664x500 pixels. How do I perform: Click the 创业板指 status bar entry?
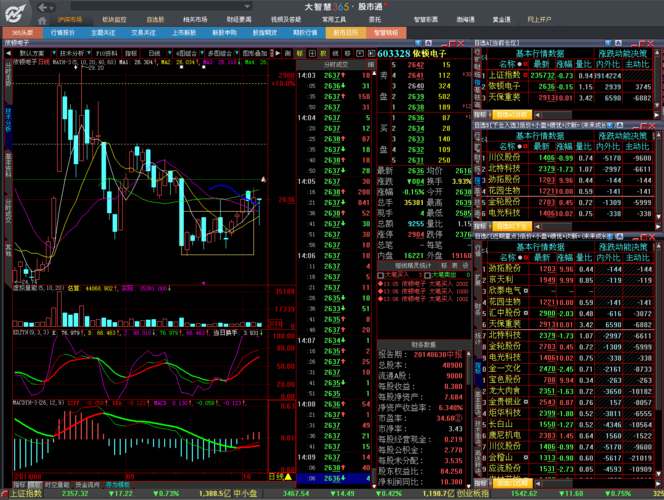click(x=472, y=494)
